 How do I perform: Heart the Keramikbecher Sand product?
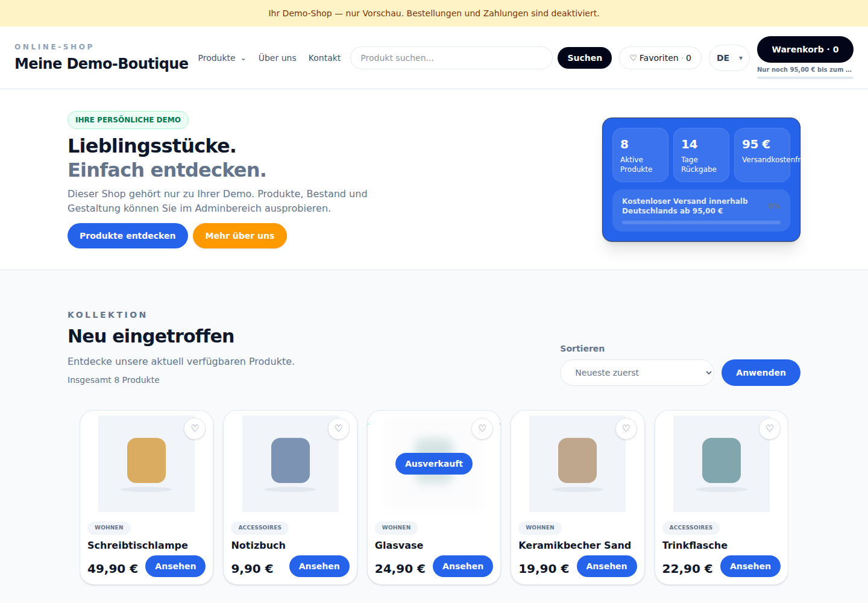pos(626,429)
